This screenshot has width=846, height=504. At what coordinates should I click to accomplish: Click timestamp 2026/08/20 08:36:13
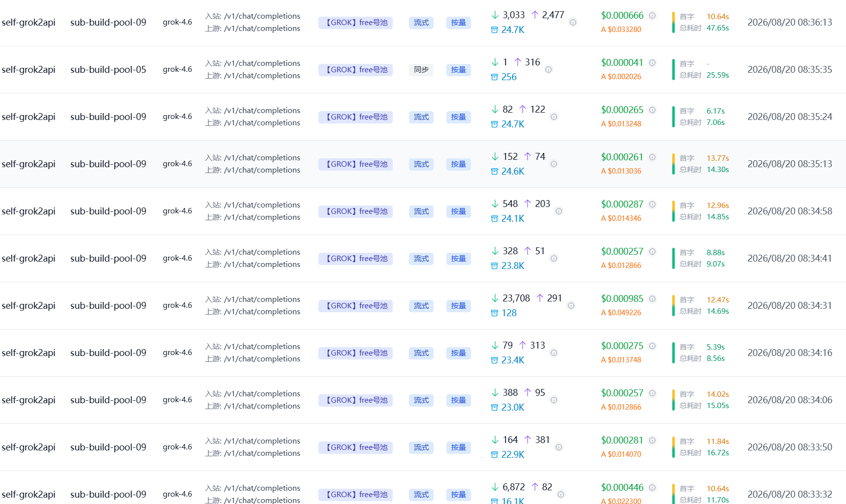790,22
